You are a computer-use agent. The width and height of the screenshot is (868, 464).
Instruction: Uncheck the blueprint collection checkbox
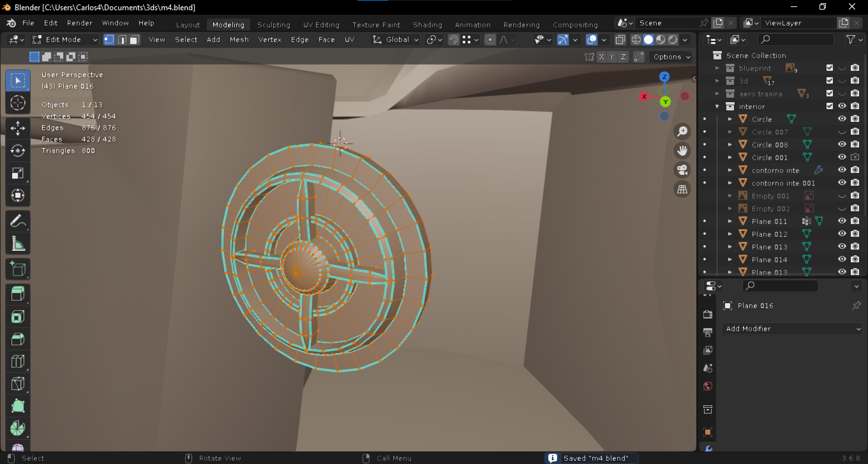830,68
